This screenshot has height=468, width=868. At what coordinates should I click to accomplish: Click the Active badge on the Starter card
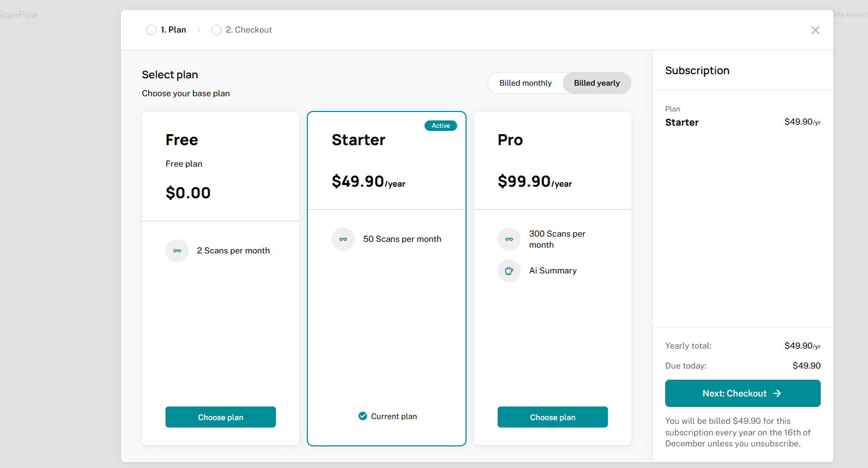440,126
